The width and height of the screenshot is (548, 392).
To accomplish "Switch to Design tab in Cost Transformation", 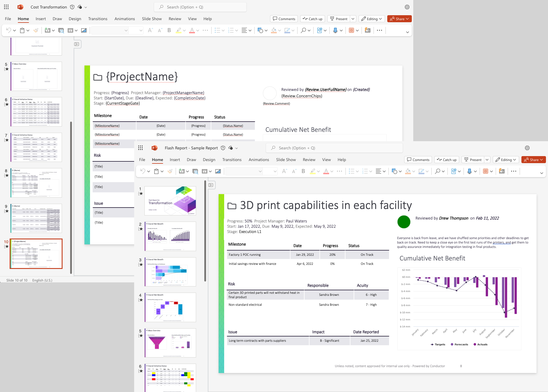I will pyautogui.click(x=75, y=19).
